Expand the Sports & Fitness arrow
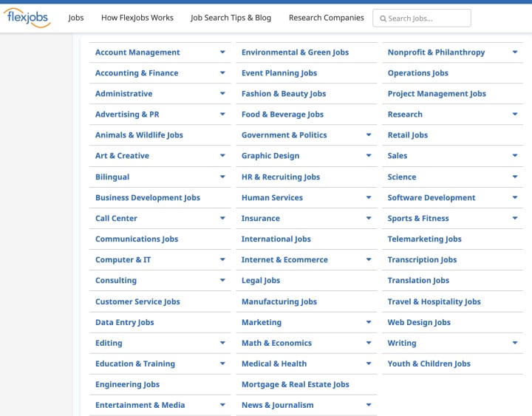 (515, 218)
